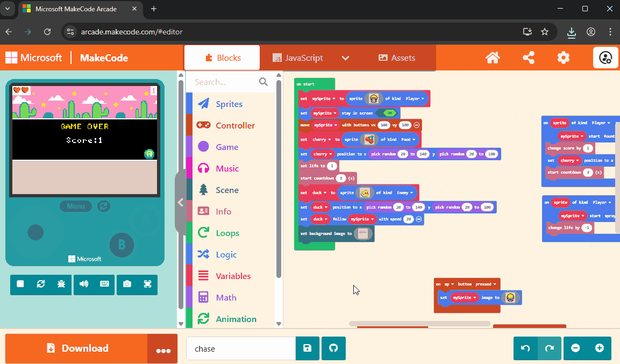Zoom in on the workspace
The height and width of the screenshot is (364, 620).
point(600,348)
